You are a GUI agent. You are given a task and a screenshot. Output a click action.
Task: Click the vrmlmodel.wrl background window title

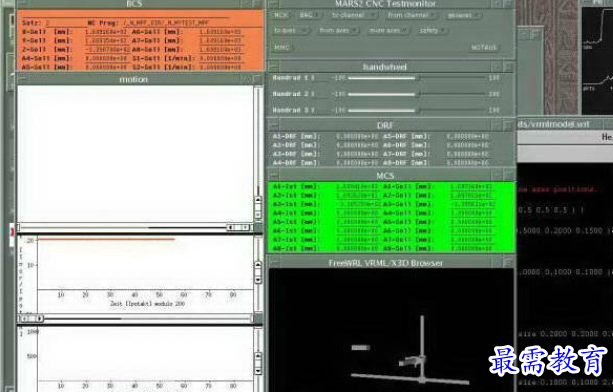tap(553, 124)
